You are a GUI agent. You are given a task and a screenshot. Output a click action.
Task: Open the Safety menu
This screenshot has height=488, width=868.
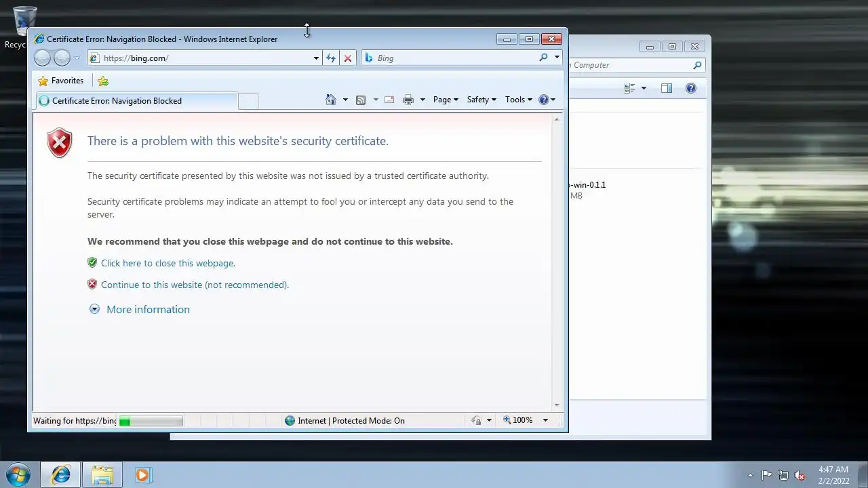click(x=481, y=100)
